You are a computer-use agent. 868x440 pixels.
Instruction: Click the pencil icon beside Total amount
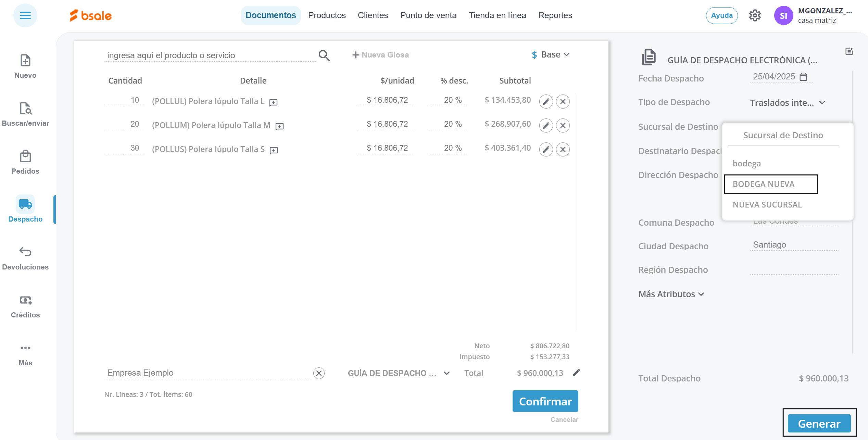coord(577,373)
